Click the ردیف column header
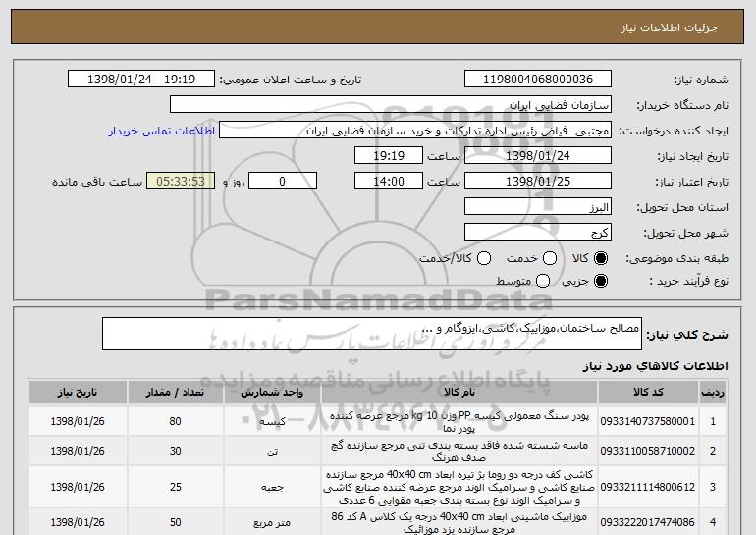 point(713,393)
